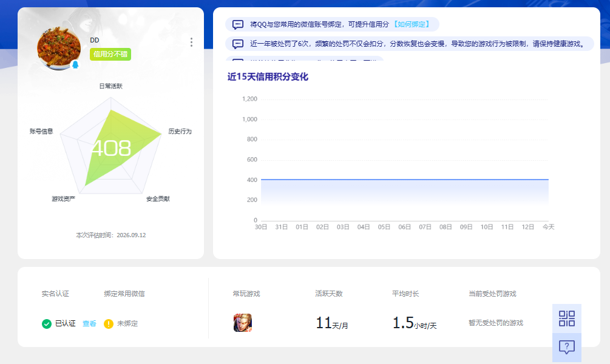Click the DD profile avatar picture
Screen dimensions: 610x364
pyautogui.click(x=59, y=48)
